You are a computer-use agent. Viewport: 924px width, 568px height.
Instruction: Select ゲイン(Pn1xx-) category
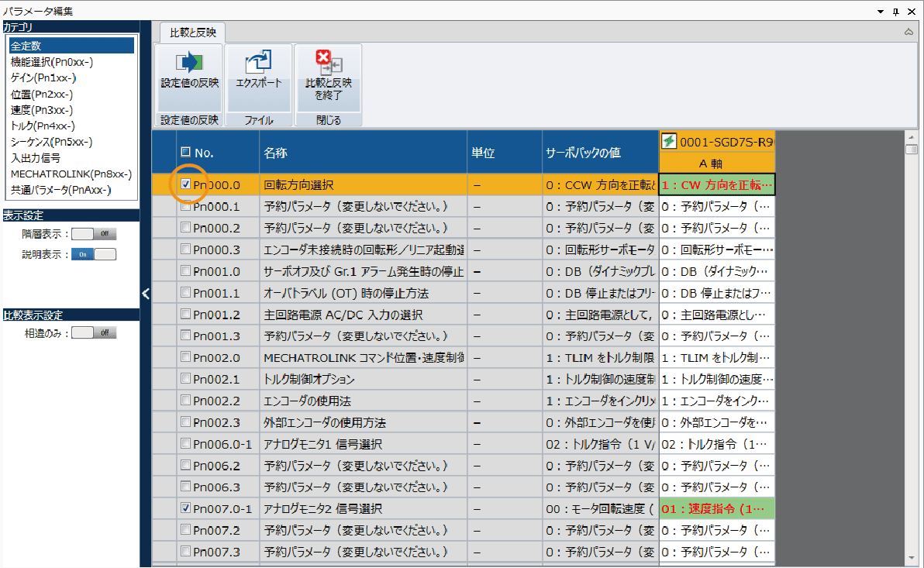43,77
